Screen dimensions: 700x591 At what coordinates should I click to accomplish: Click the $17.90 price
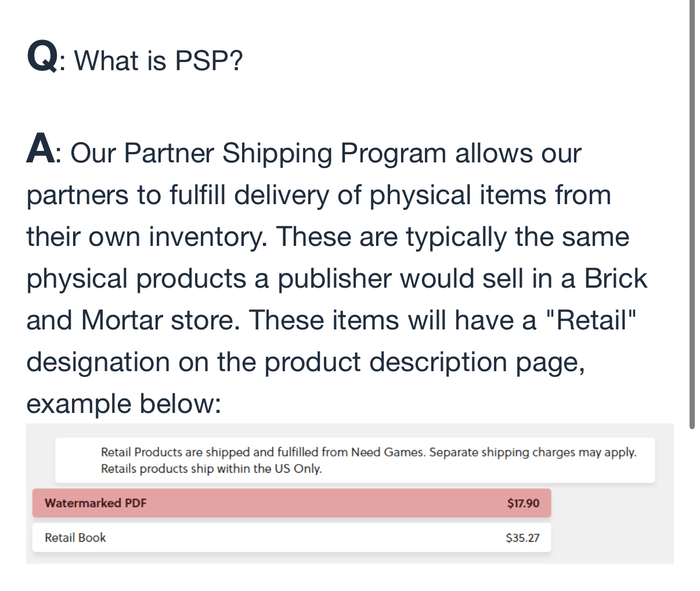click(x=523, y=503)
